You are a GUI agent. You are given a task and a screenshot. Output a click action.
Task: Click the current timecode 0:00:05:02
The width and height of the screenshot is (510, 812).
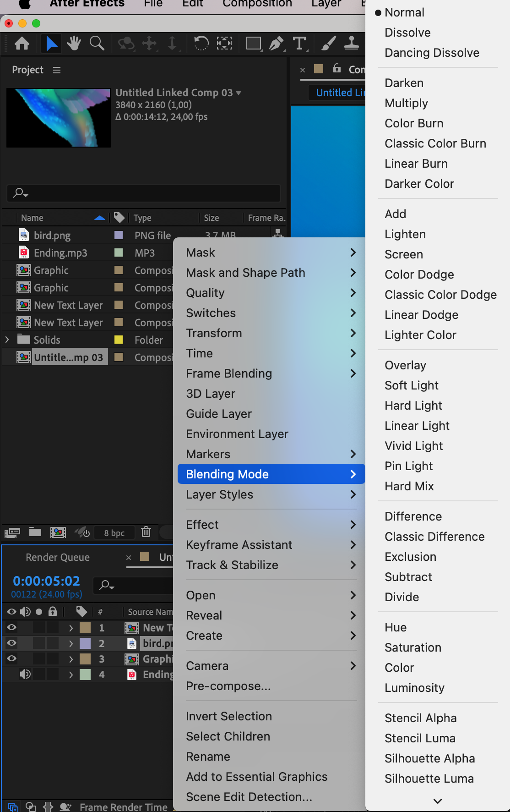[x=46, y=581]
